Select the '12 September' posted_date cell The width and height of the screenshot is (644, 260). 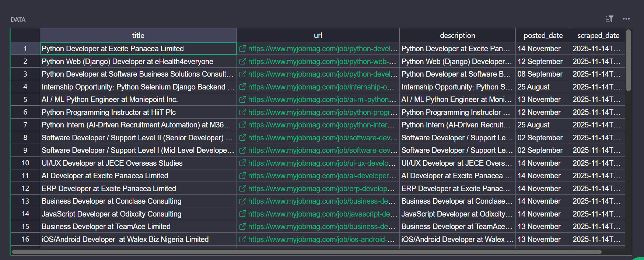543,62
